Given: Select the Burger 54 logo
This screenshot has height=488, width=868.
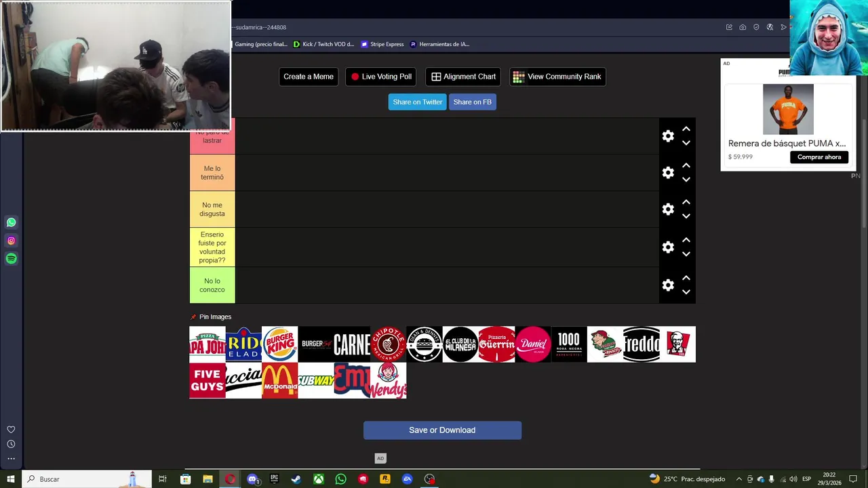Looking at the screenshot, I should tap(316, 344).
